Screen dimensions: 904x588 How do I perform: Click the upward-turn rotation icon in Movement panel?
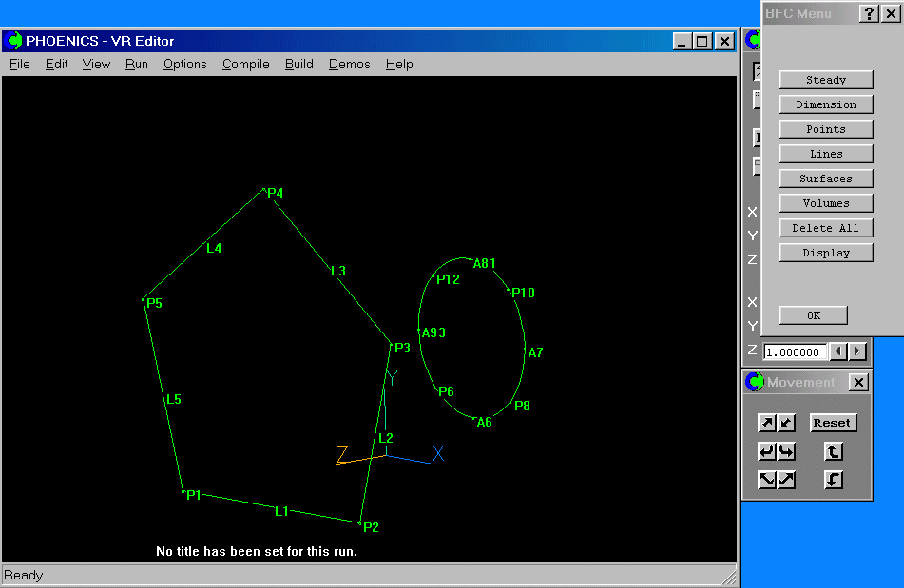tap(834, 451)
